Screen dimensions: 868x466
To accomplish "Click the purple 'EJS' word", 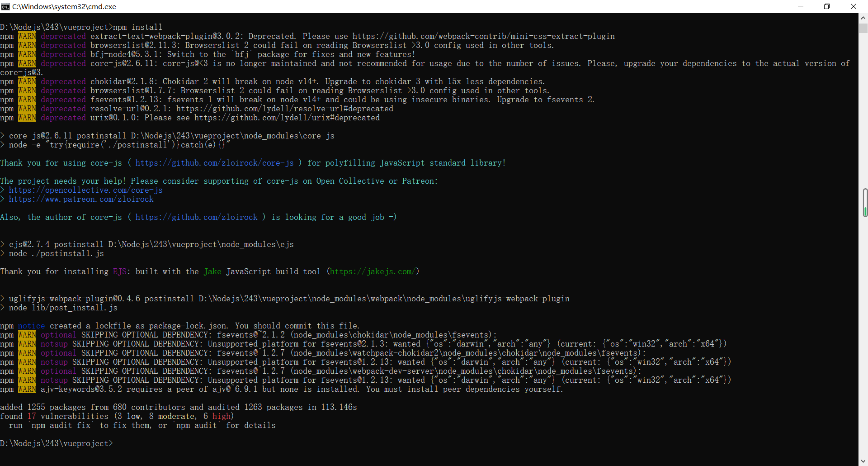I will 120,271.
